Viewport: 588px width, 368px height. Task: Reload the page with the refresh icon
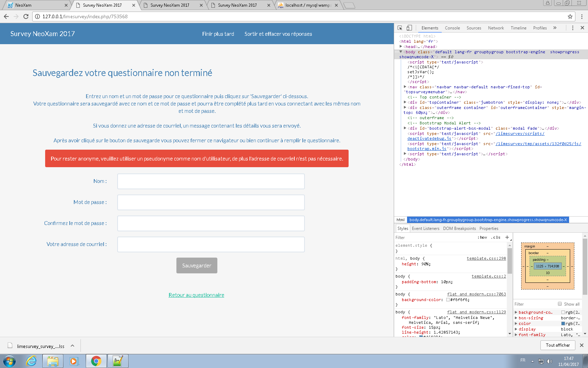coord(26,16)
